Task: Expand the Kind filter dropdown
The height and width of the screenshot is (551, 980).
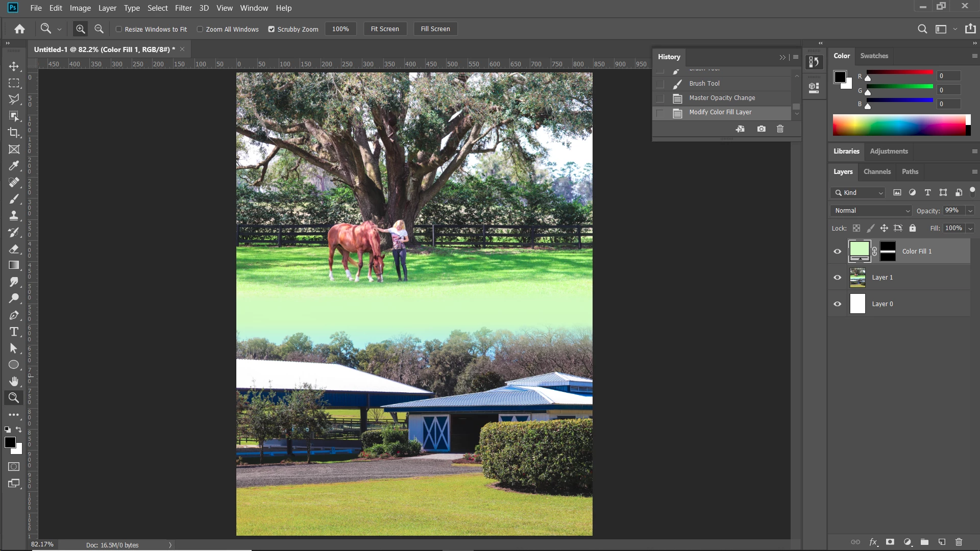Action: point(863,192)
